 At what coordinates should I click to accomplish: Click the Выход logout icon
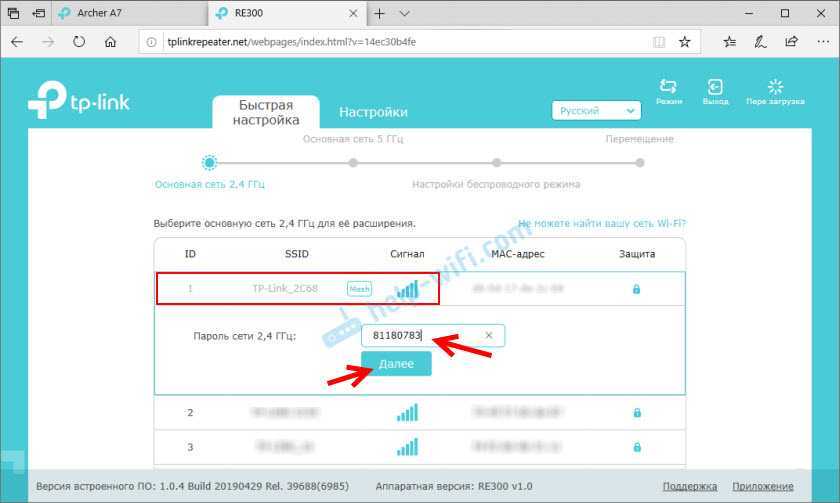tap(715, 88)
